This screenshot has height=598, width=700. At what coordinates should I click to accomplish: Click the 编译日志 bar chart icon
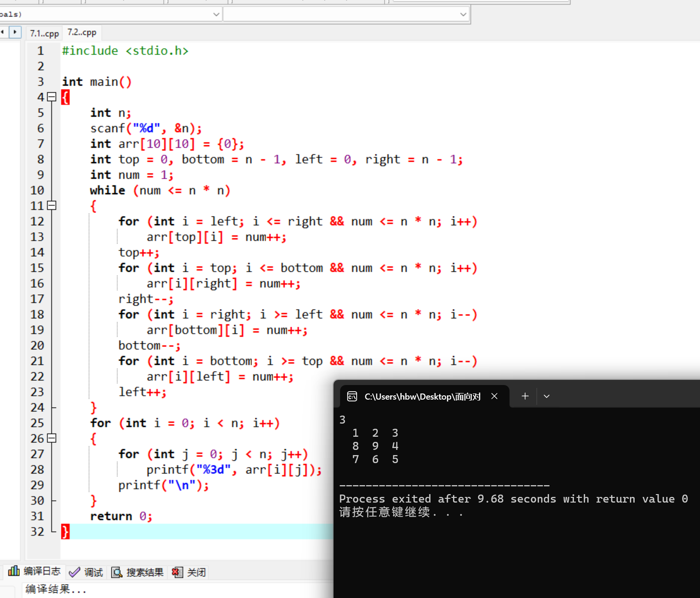click(14, 571)
